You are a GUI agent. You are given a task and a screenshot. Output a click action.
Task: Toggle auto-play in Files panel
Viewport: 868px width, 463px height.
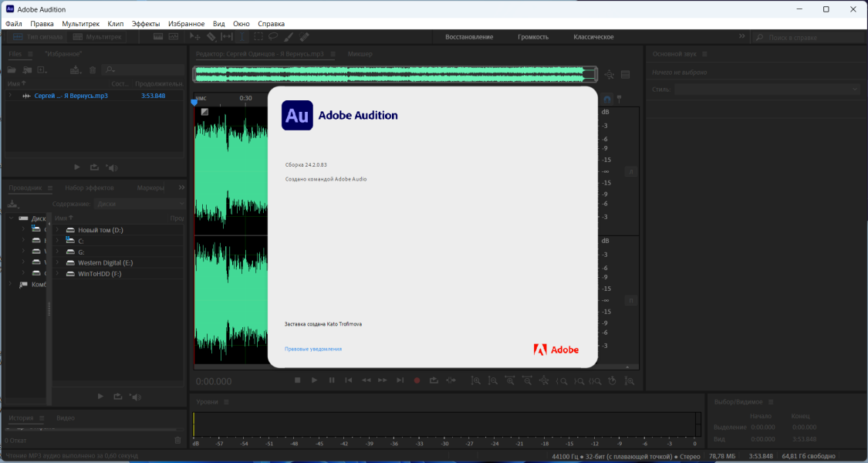click(113, 167)
